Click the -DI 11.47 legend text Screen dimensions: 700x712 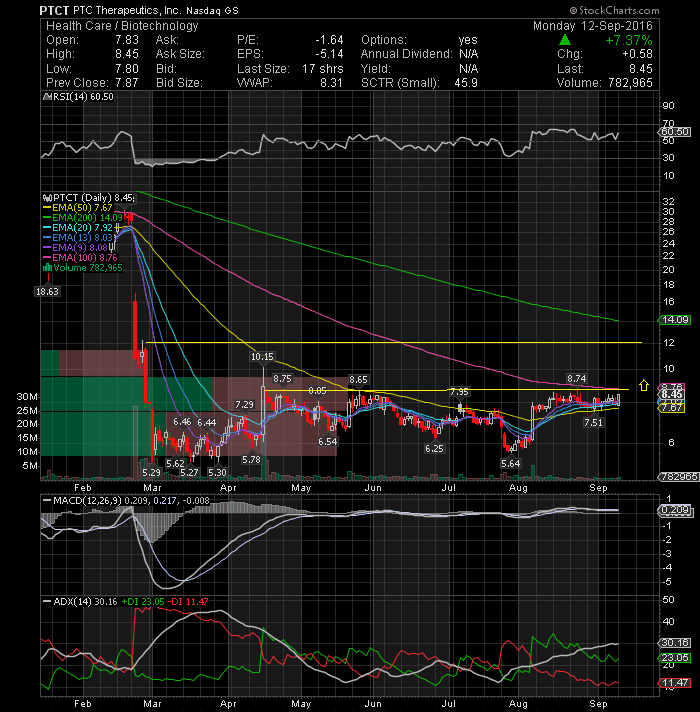pos(188,602)
